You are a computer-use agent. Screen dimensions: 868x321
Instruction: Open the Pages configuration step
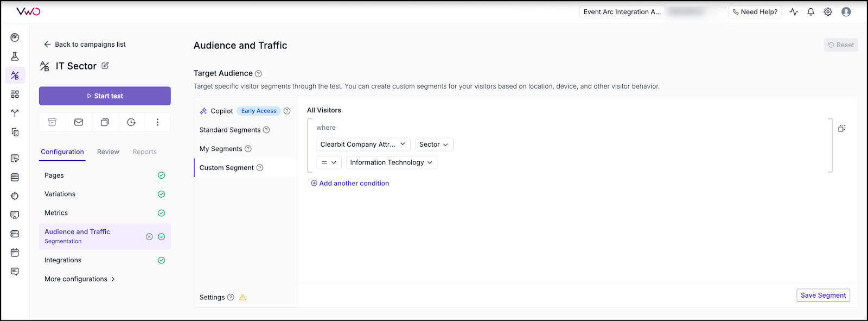coord(105,175)
